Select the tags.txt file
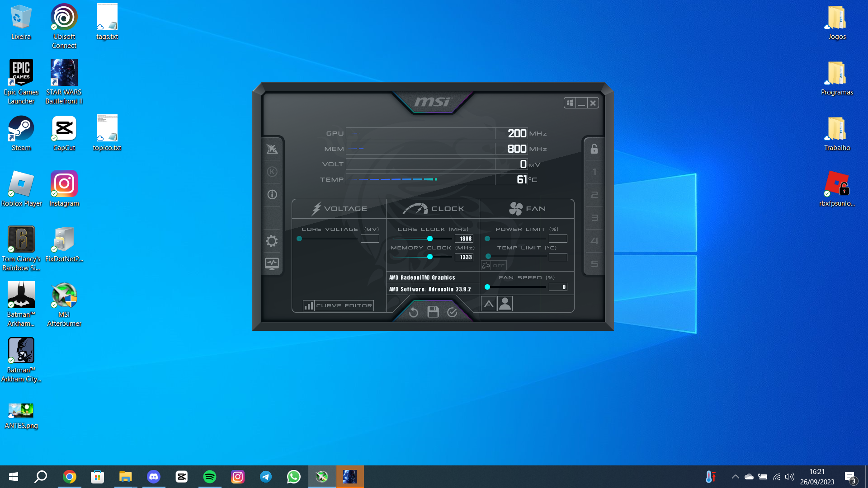The width and height of the screenshot is (868, 488). click(107, 22)
